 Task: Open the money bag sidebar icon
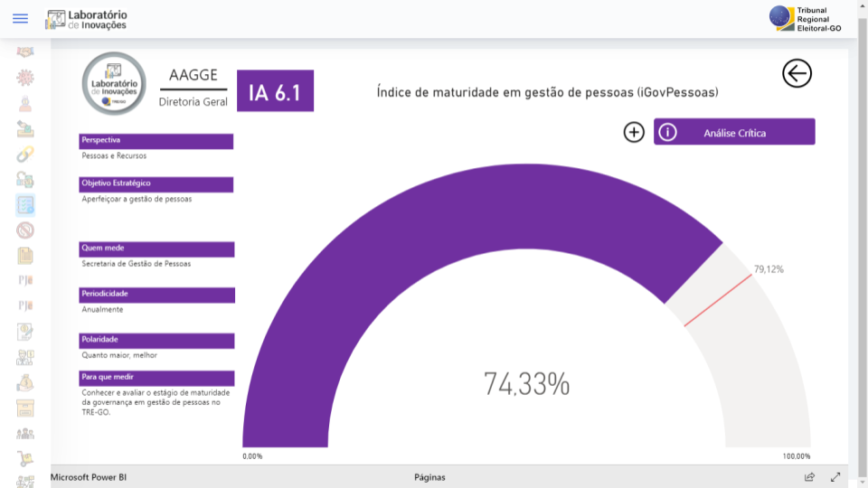(25, 382)
